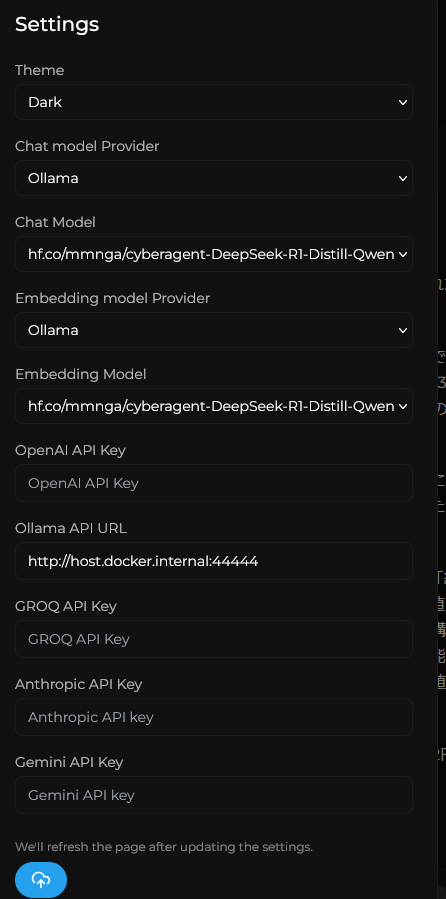Click chevron arrow of Chat model Provider
This screenshot has width=446, height=899.
[x=402, y=178]
